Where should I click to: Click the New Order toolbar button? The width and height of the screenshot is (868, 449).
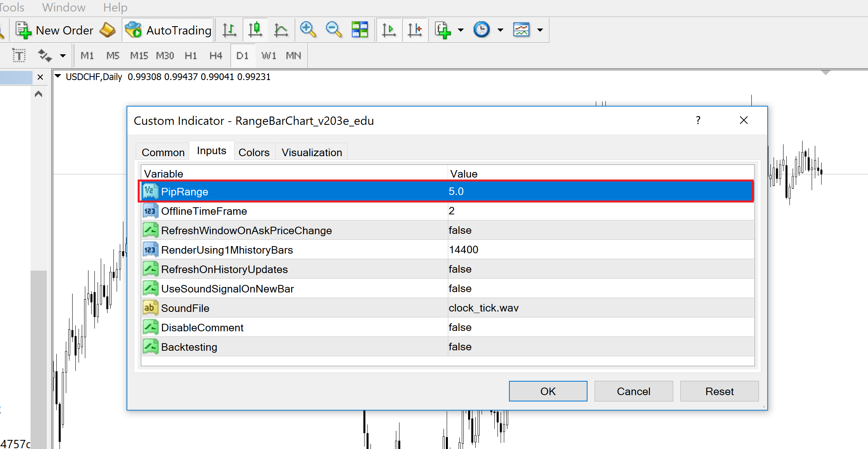[54, 30]
